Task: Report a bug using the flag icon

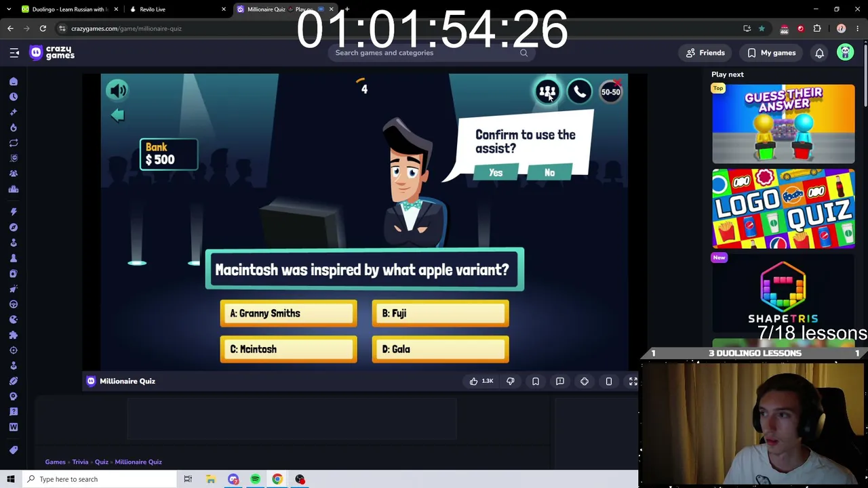Action: click(x=560, y=381)
